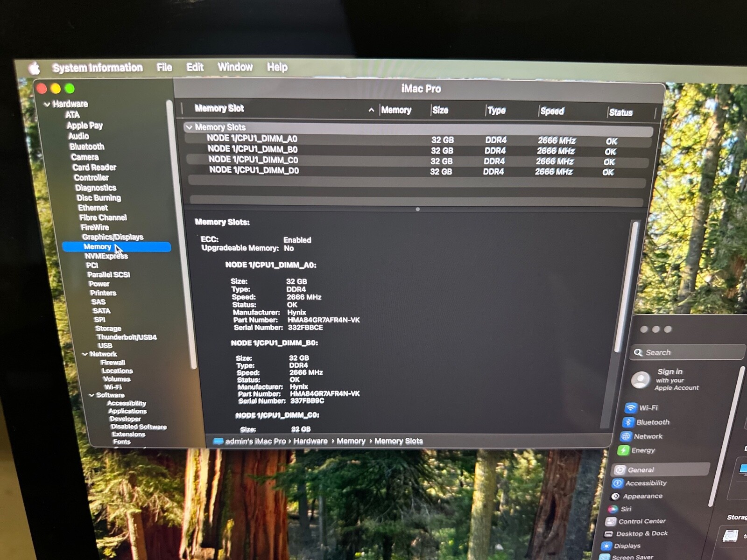Open the Help menu
Screen dimensions: 747x560
point(277,67)
